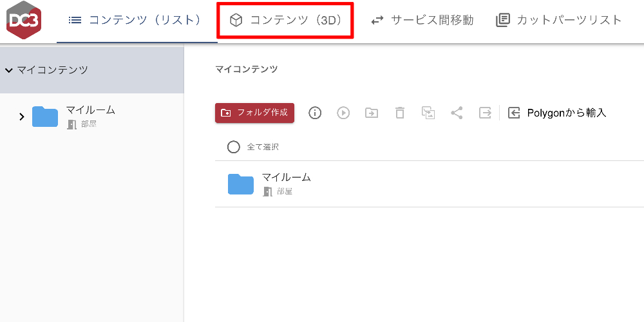Click the share icon in toolbar

[457, 113]
